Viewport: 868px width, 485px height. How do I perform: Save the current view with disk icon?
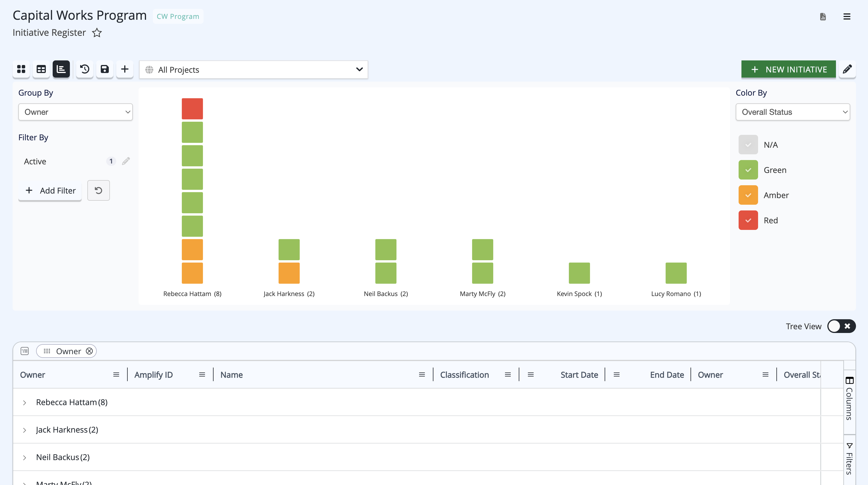point(105,69)
